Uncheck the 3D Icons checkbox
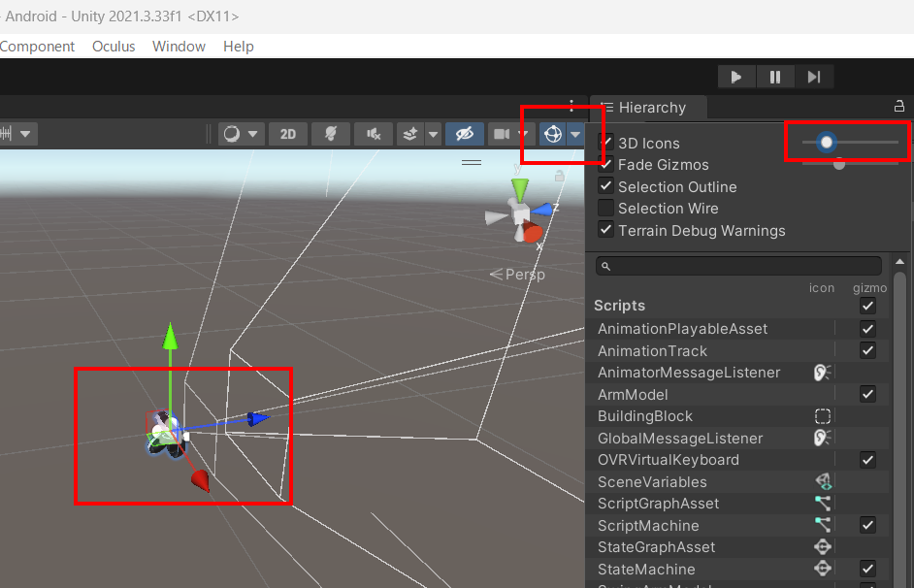Image resolution: width=914 pixels, height=588 pixels. point(605,143)
